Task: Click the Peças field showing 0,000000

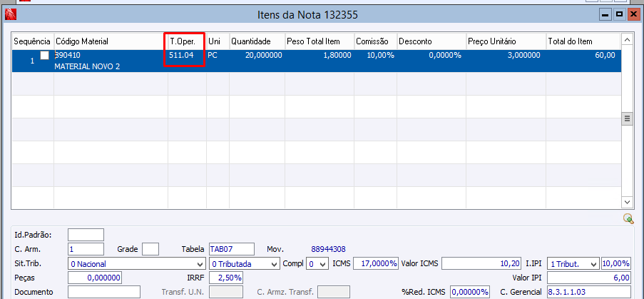Action: click(x=94, y=278)
